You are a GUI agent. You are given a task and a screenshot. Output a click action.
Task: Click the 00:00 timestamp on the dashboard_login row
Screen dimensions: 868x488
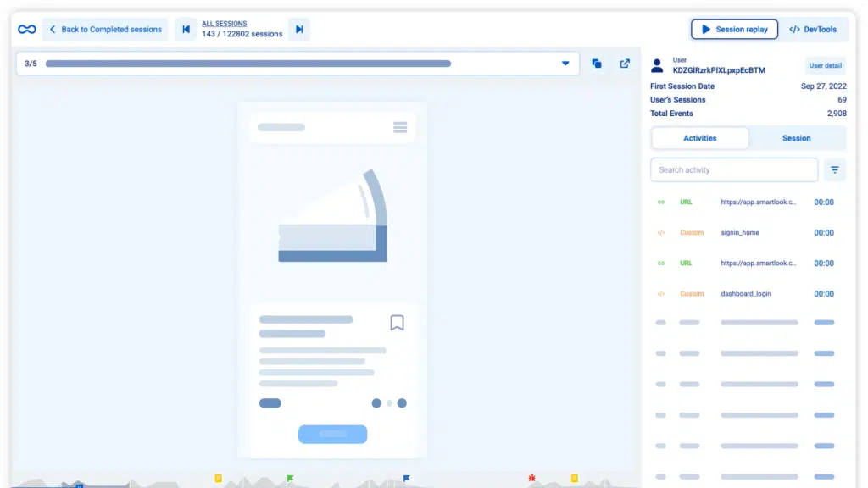(x=824, y=294)
